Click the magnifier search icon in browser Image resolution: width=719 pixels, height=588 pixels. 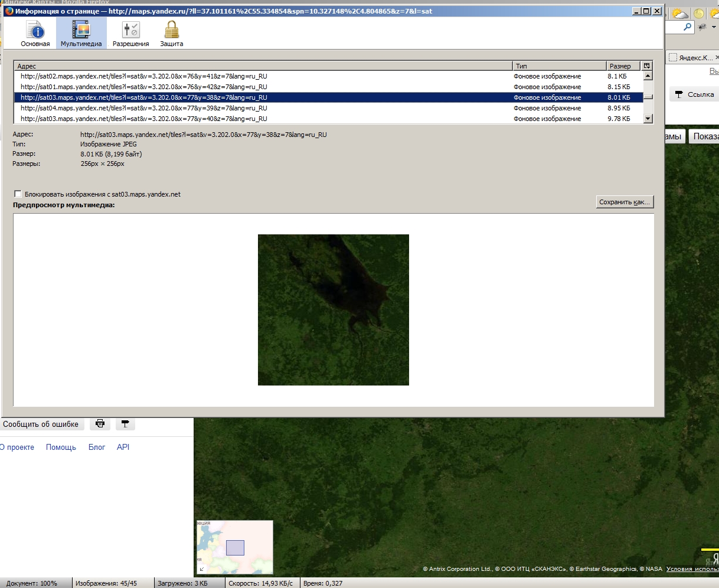(687, 27)
